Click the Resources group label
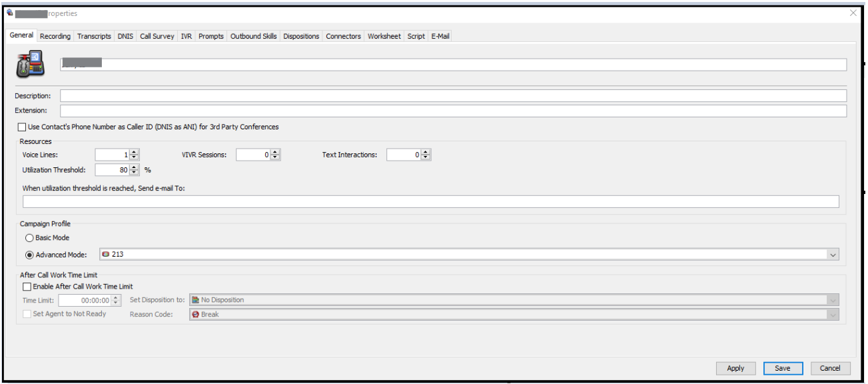Image resolution: width=868 pixels, height=384 pixels. coord(35,141)
